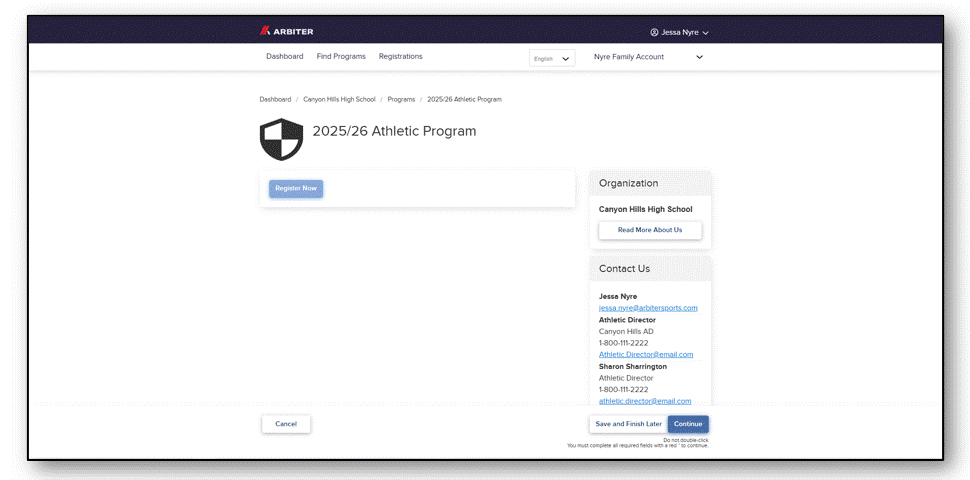Screen dimensions: 970x480
Task: Email jessa.nyre@arbitersports.com link
Action: pyautogui.click(x=648, y=308)
